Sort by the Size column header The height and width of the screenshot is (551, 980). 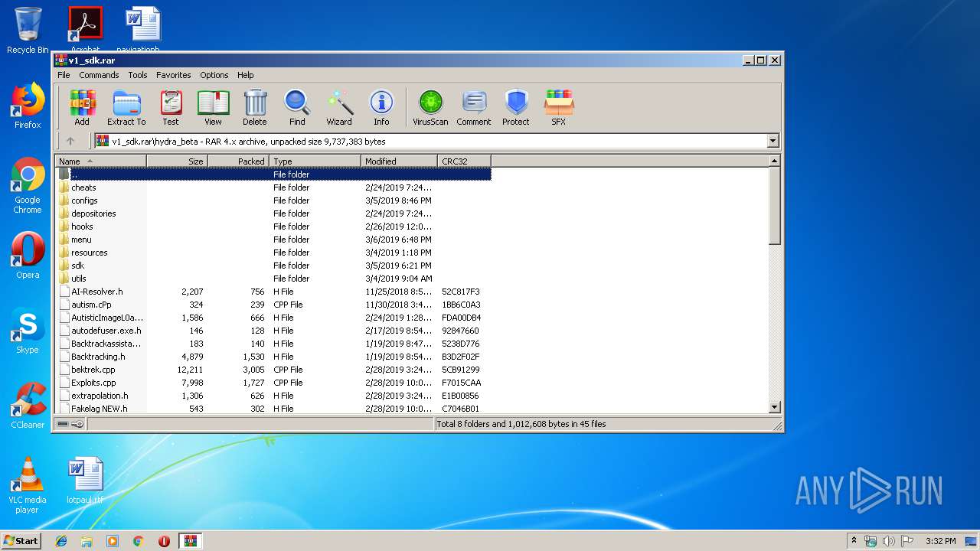177,161
